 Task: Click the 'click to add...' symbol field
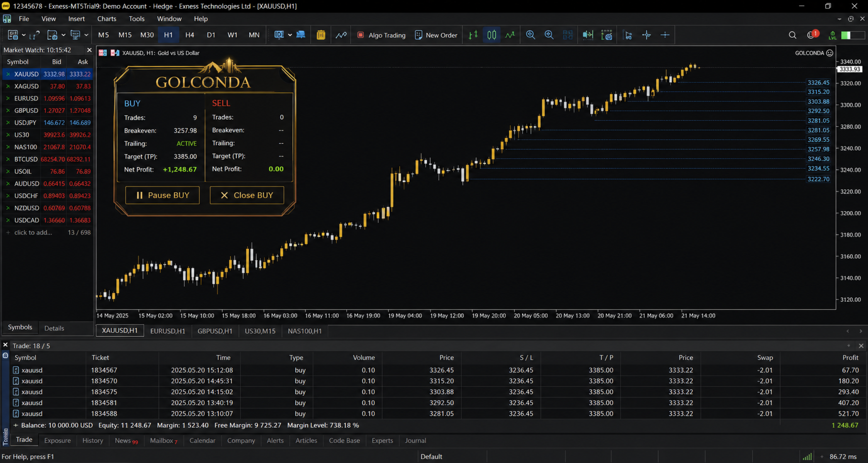[33, 233]
